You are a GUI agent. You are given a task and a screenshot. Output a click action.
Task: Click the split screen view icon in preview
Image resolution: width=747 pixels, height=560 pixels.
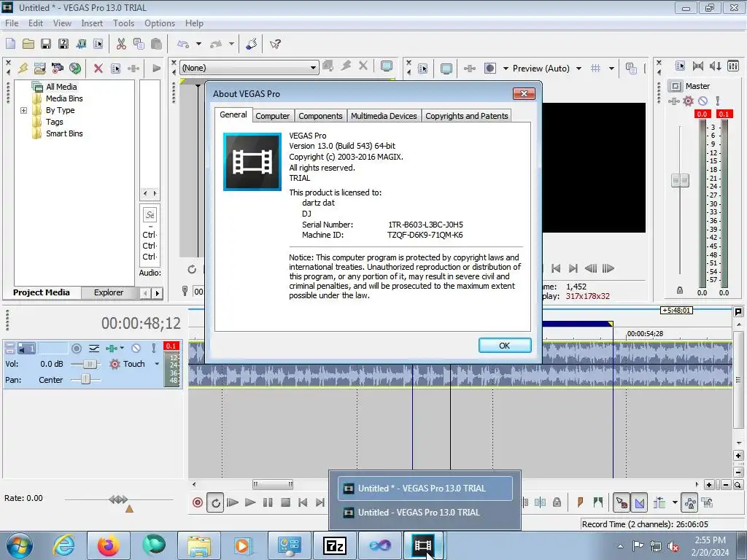click(490, 68)
